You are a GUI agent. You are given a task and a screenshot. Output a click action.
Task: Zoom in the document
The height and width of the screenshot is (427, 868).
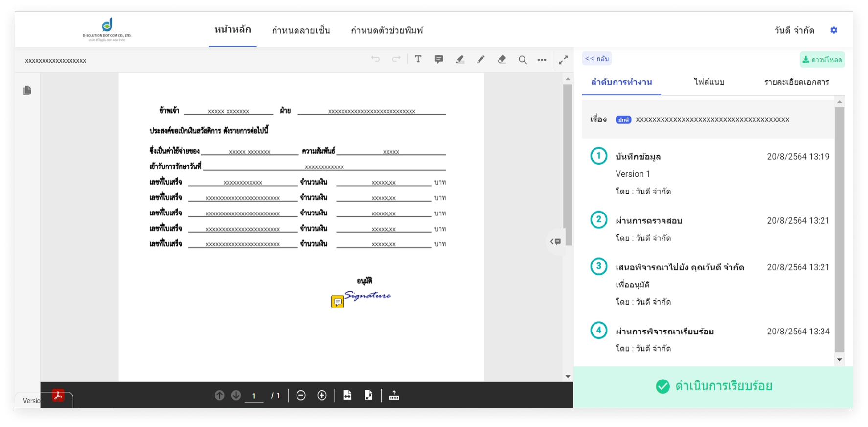pyautogui.click(x=322, y=395)
